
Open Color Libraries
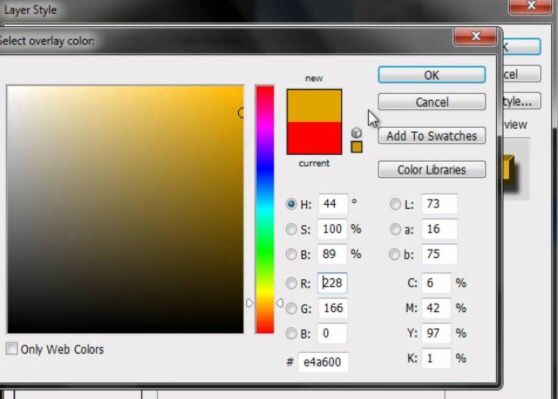[432, 169]
